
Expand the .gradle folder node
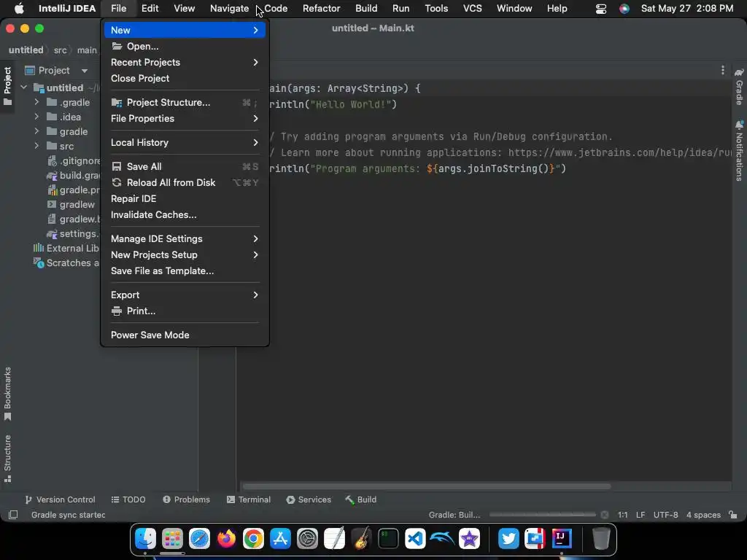tap(36, 102)
